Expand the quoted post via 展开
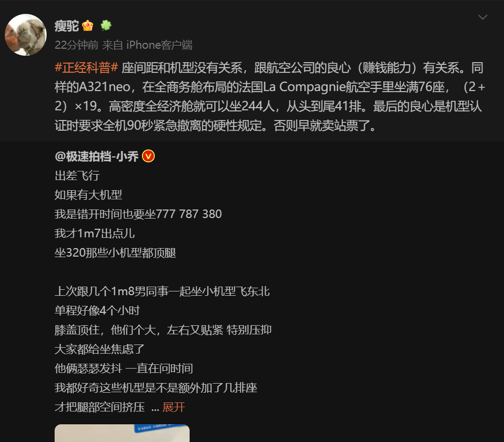Image resolution: width=504 pixels, height=442 pixels. 174,407
